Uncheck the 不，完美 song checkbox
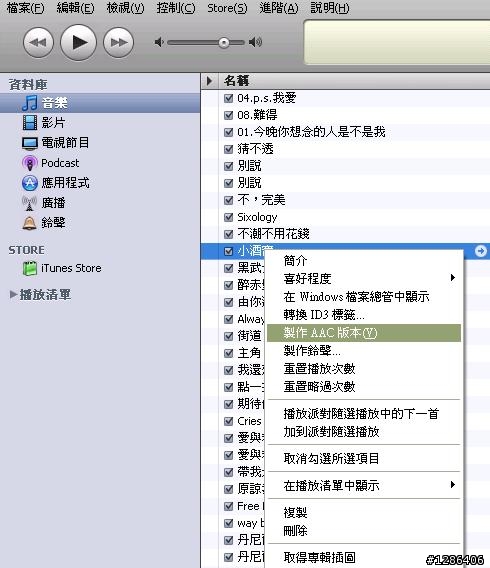 (228, 200)
